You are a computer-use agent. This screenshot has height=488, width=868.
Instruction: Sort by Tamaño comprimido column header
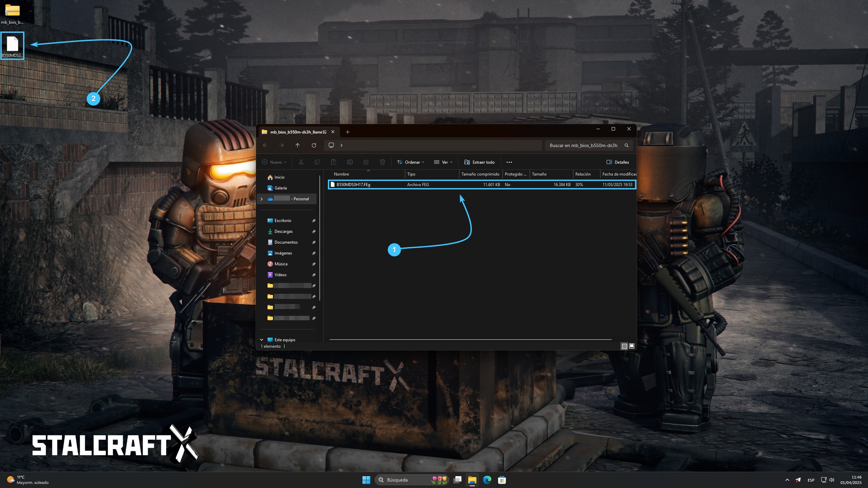click(x=480, y=174)
